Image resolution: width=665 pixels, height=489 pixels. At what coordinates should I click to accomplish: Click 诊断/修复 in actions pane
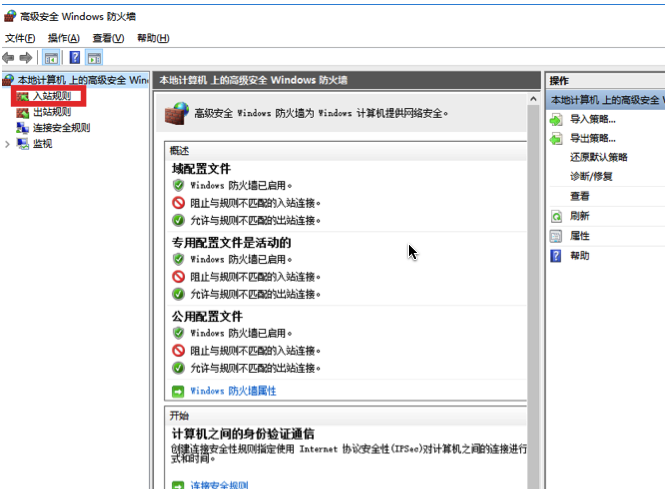click(591, 176)
